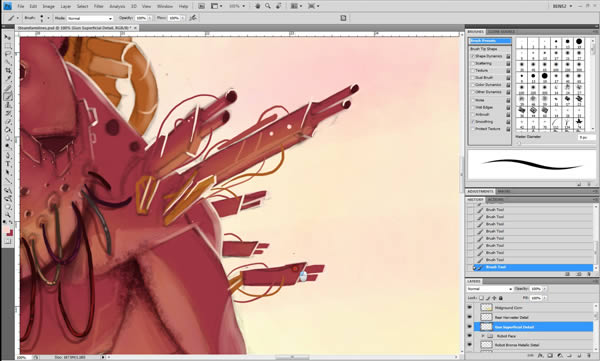
Task: Open the Filter menu
Action: 99,7
